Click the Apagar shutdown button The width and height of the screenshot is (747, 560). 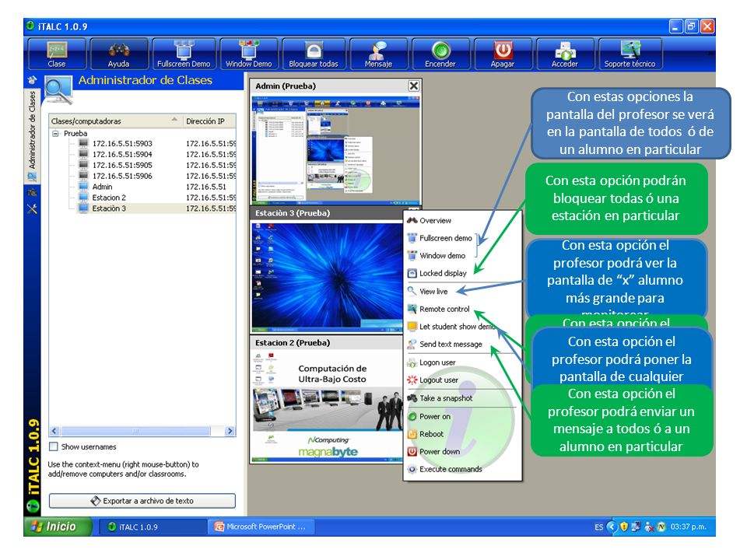coord(503,54)
